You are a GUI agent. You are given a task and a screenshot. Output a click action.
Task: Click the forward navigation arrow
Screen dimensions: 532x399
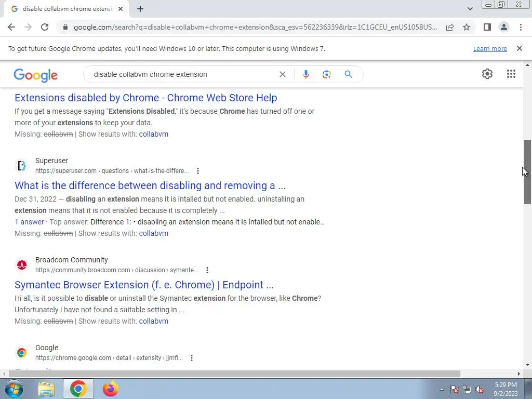(x=28, y=27)
